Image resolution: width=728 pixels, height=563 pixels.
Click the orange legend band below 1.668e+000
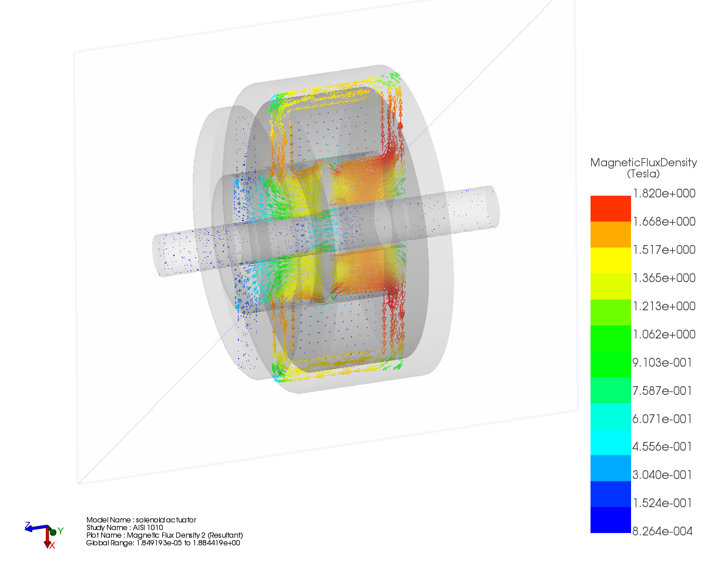[610, 234]
